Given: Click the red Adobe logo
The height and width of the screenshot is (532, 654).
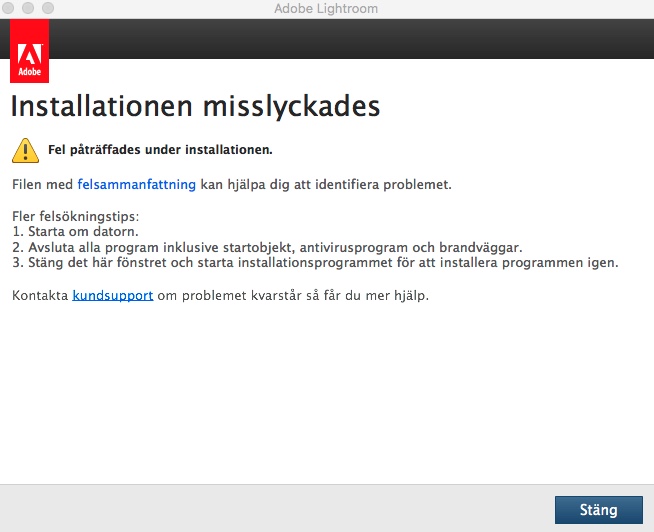Looking at the screenshot, I should pos(29,51).
